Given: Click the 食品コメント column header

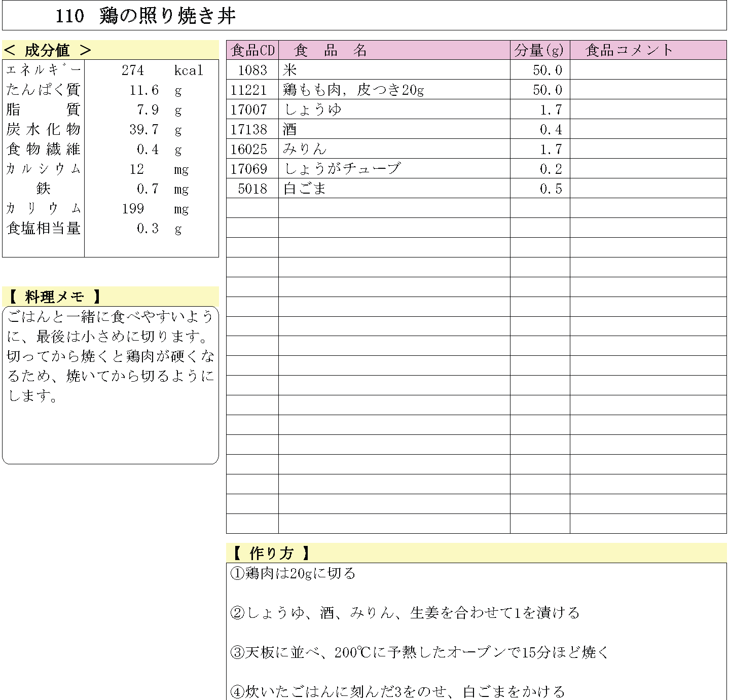Looking at the screenshot, I should (629, 50).
